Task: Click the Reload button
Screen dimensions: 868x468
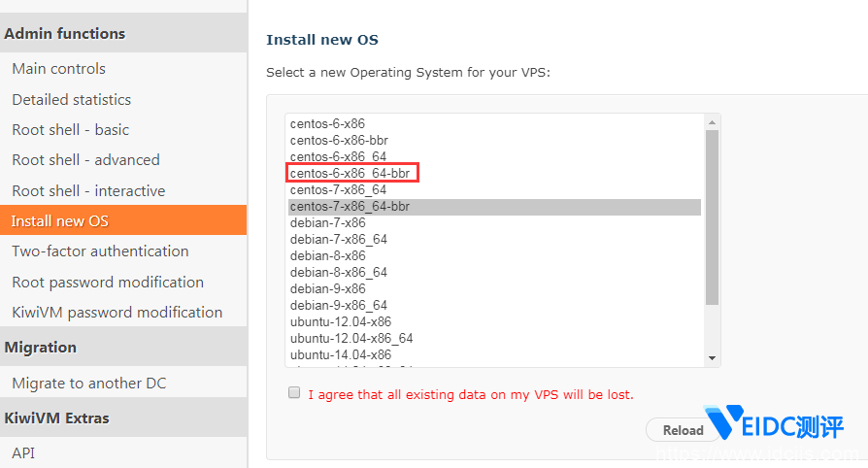Action: point(683,430)
